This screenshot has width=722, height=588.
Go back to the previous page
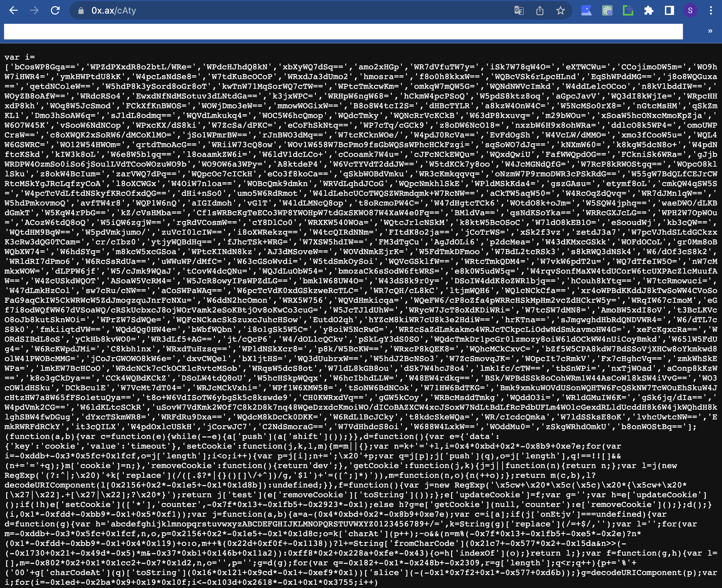(14, 10)
